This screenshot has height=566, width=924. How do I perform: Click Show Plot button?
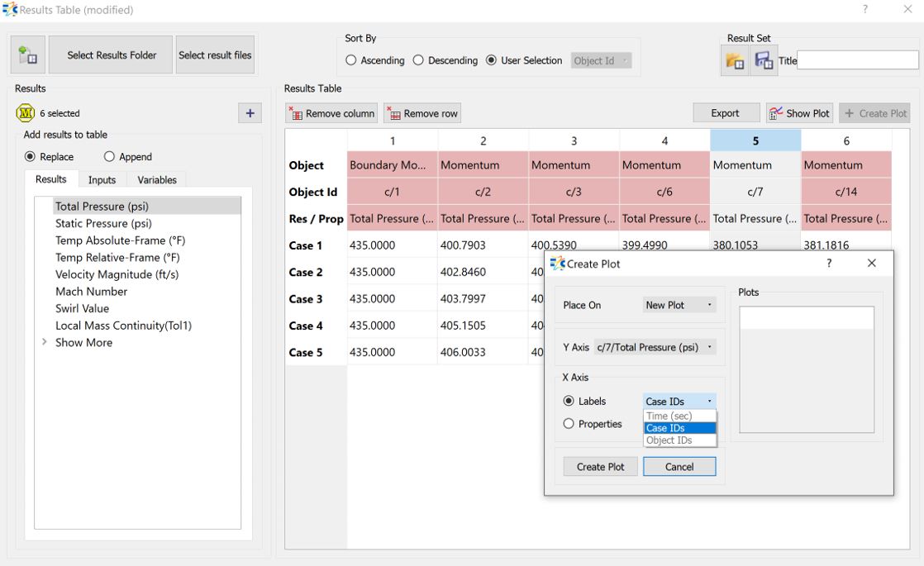click(799, 113)
